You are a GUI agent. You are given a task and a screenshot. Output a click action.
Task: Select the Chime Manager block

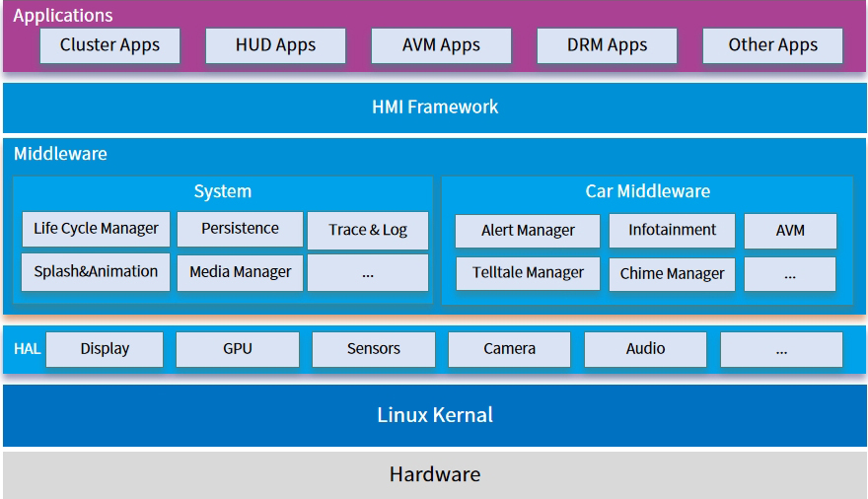(x=672, y=274)
